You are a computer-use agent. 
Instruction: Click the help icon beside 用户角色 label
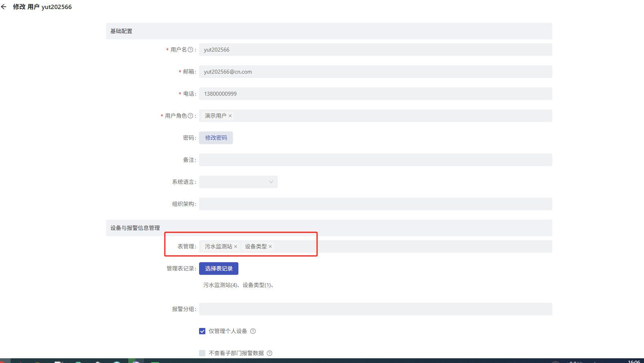190,116
